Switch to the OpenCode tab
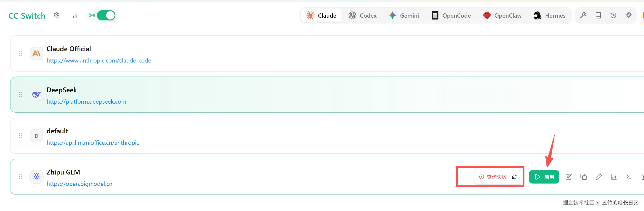This screenshot has height=211, width=644. pos(451,16)
